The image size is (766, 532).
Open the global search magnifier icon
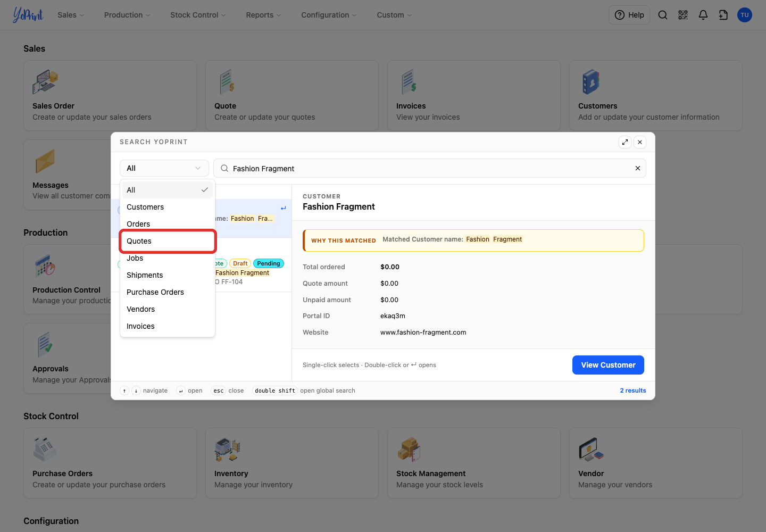tap(662, 15)
